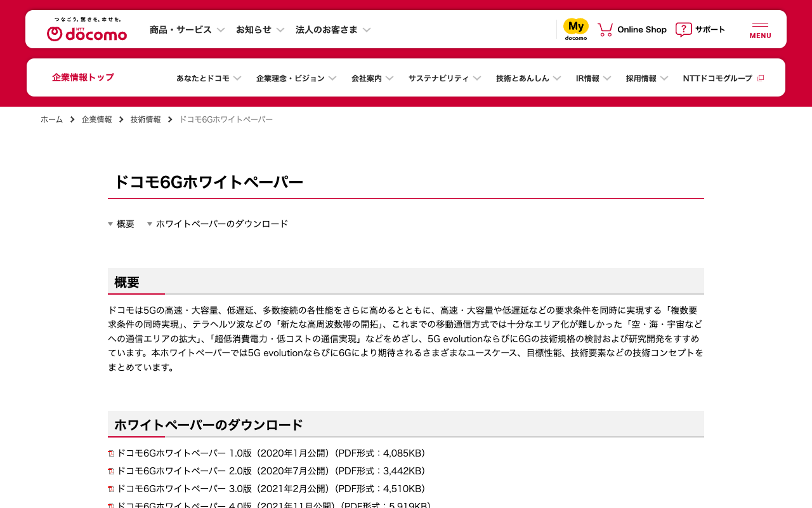Screen dimensions: 812x508
Task: Click the NTT docomo logo
Action: click(x=87, y=29)
